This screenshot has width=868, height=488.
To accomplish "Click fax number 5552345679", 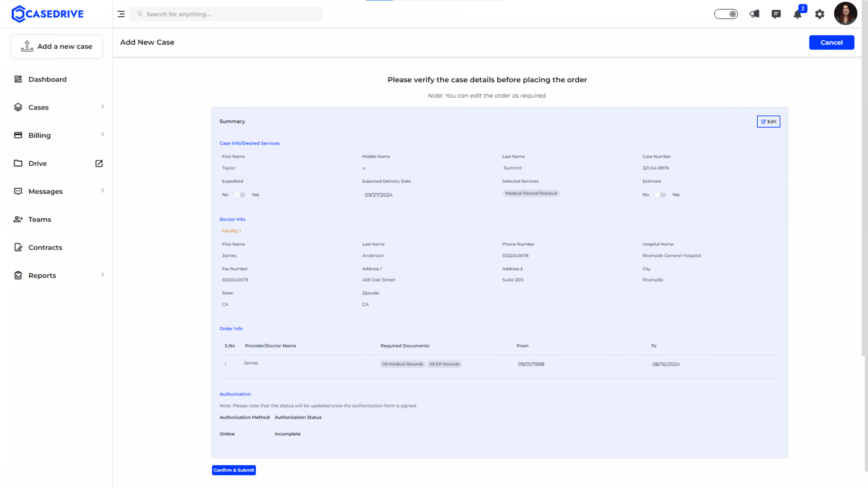I will click(235, 280).
